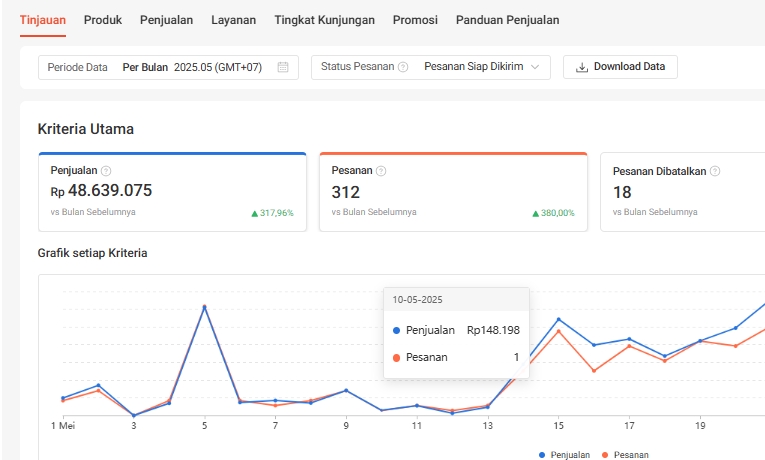Click the download icon in Download Data
The image size is (765, 460).
(x=582, y=67)
